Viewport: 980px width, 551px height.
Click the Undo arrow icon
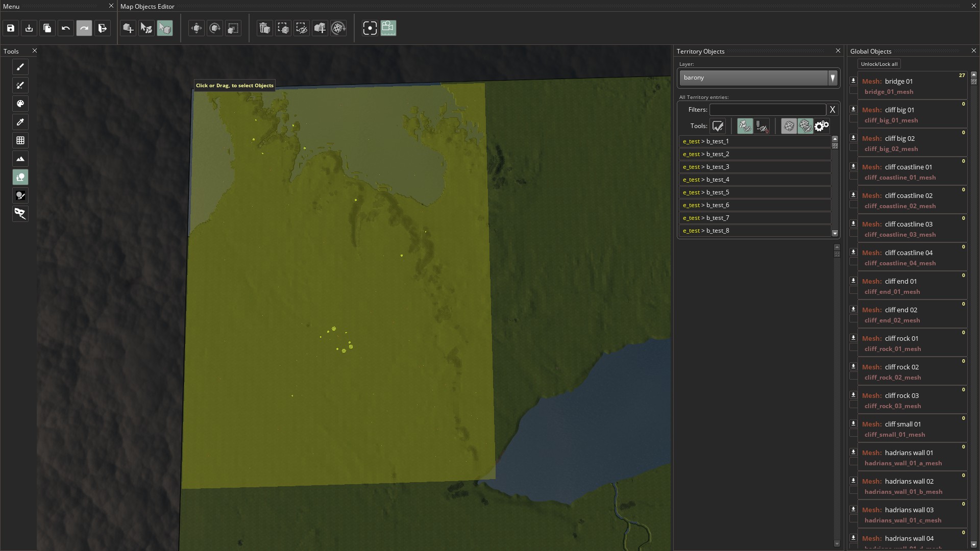(x=66, y=28)
